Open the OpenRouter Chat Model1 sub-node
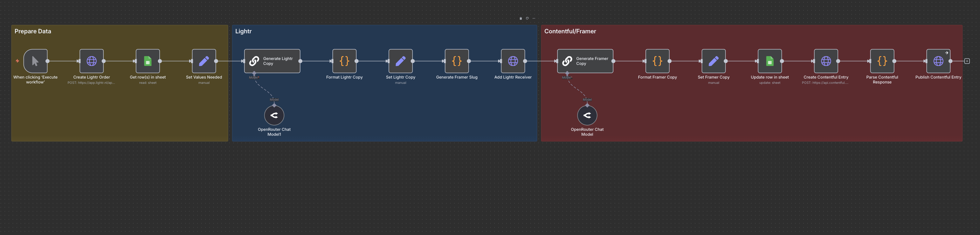980x235 pixels. 274,115
